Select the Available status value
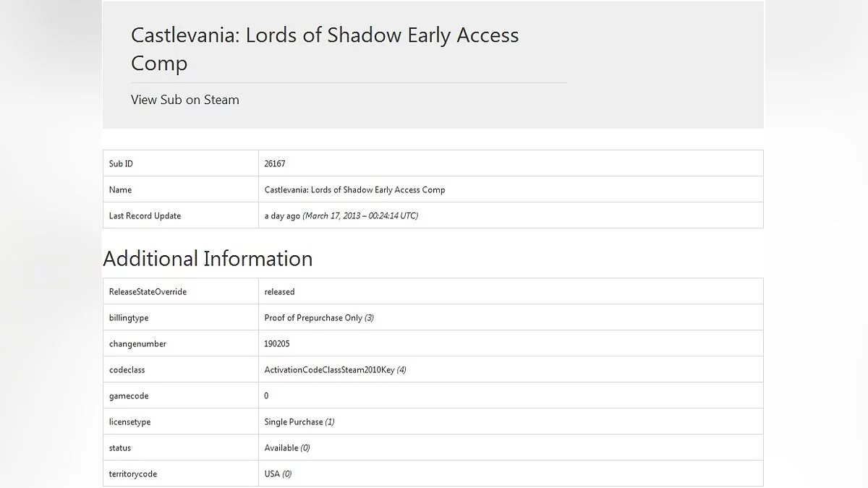Image resolution: width=868 pixels, height=488 pixels. coord(282,448)
